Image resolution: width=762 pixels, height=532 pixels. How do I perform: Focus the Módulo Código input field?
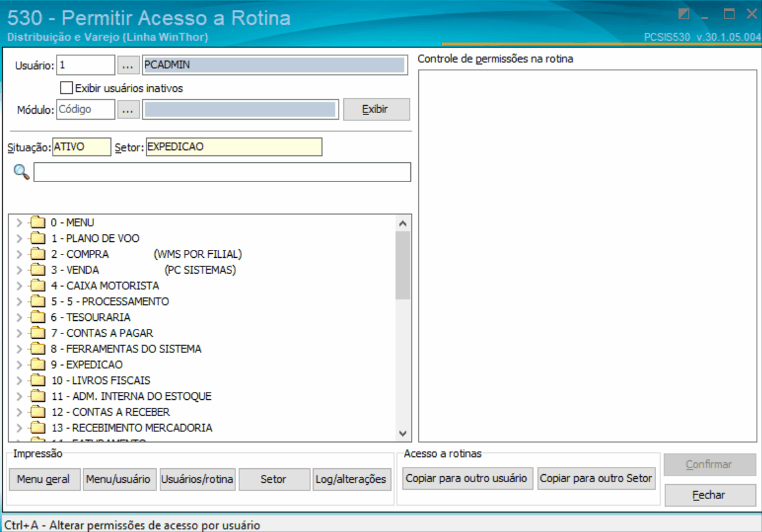[85, 109]
